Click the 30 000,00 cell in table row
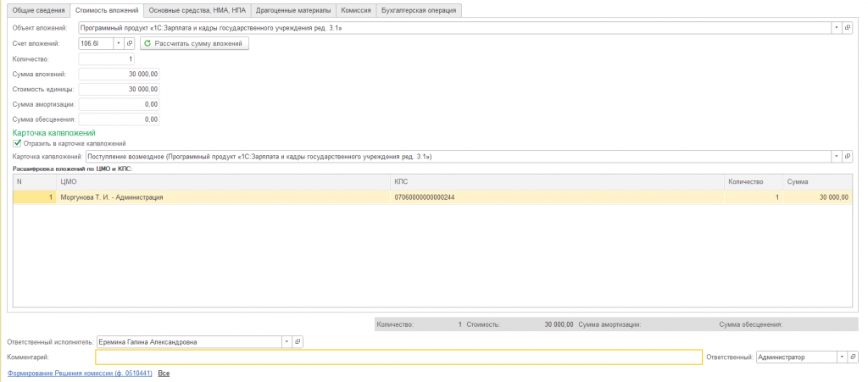The height and width of the screenshot is (382, 868). coord(817,197)
